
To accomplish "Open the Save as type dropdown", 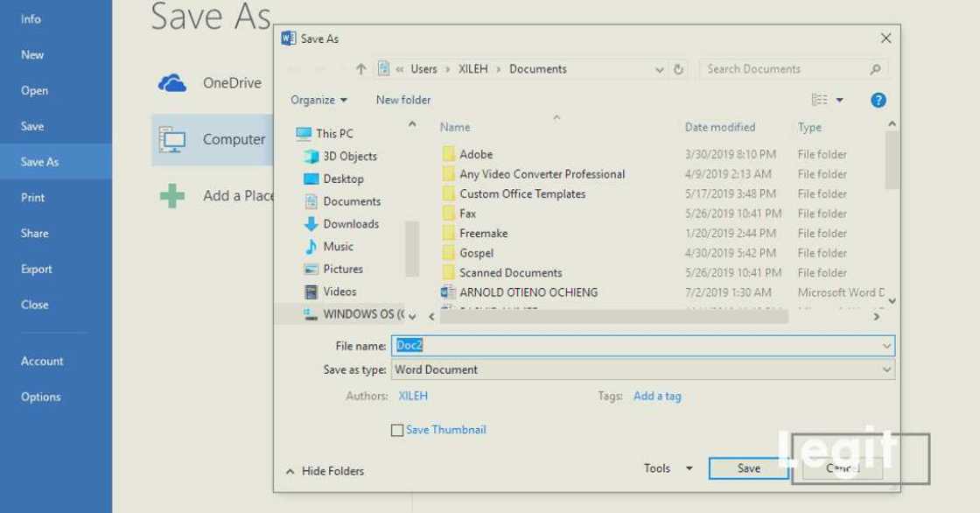I will (x=642, y=369).
